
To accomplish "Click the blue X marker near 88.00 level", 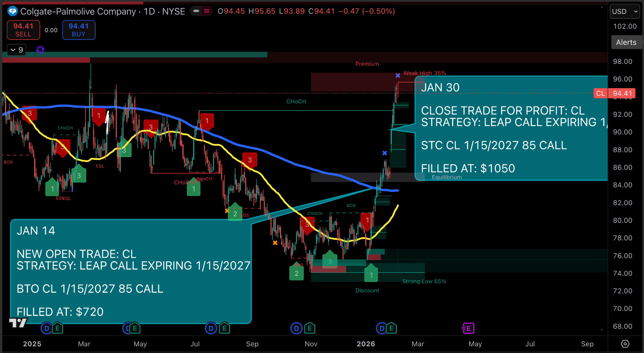I will coord(385,153).
